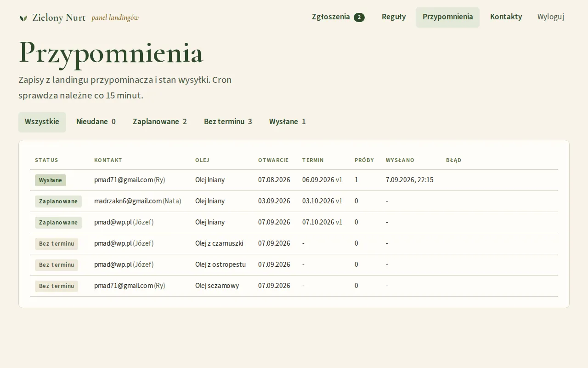The image size is (588, 368).
Task: Open the Kontakty page
Action: click(506, 17)
